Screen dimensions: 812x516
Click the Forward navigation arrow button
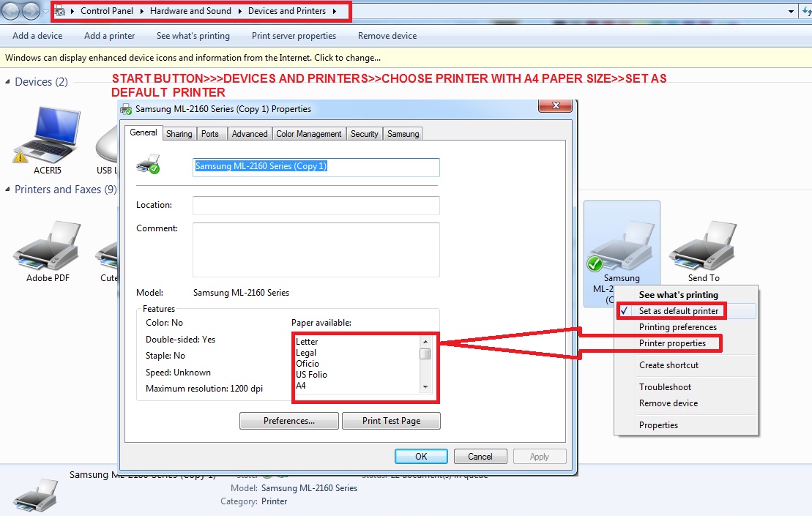coord(32,11)
